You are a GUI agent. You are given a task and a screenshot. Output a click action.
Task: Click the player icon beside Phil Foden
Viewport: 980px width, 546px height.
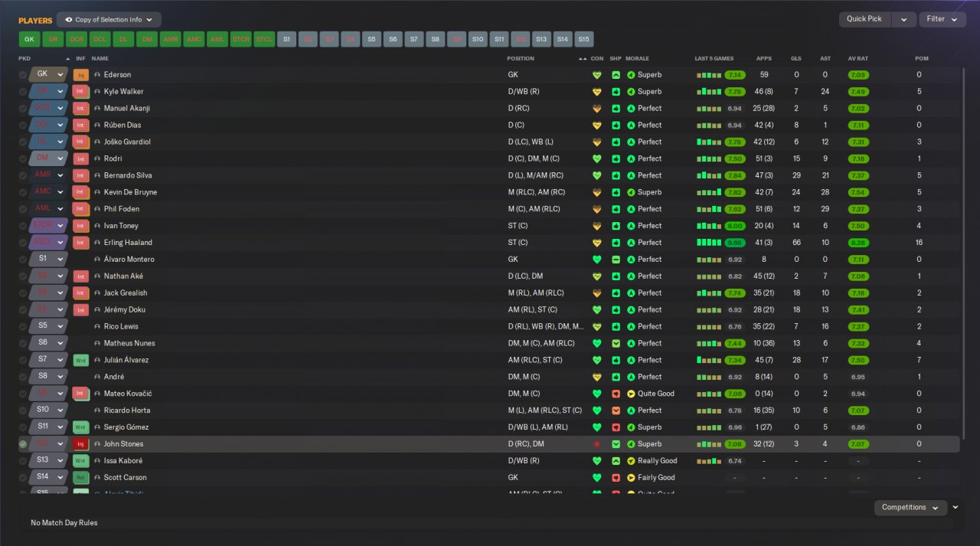[x=97, y=209]
